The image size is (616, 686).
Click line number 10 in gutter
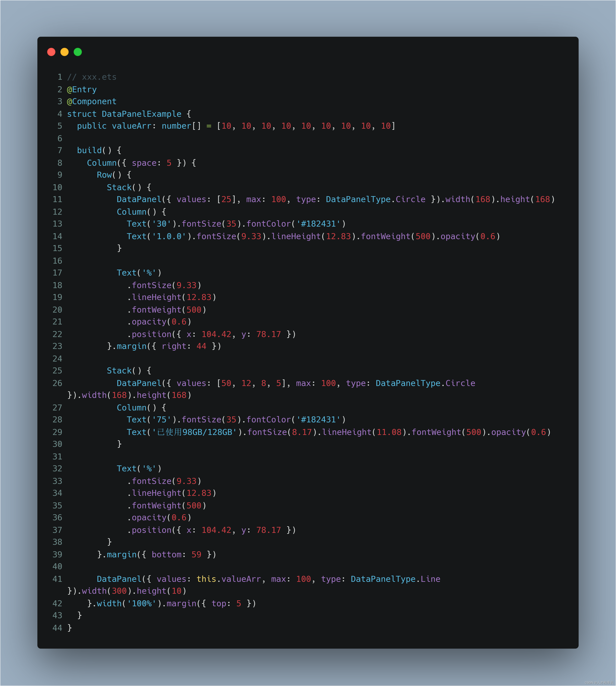[x=58, y=187]
